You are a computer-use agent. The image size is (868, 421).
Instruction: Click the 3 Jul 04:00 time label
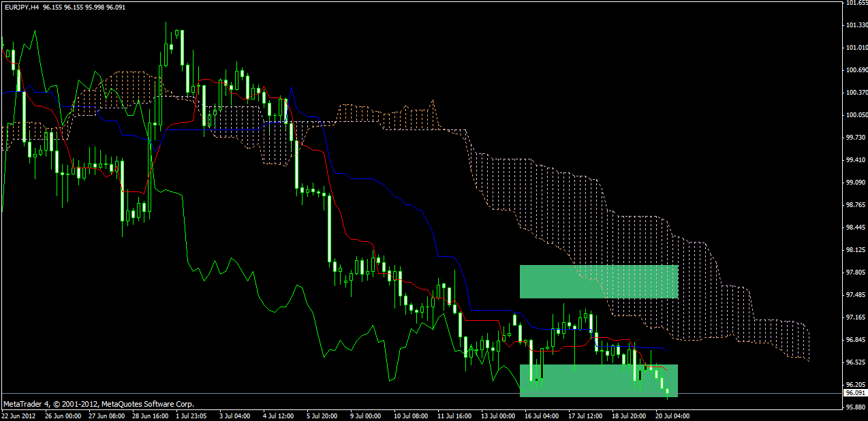pos(235,415)
